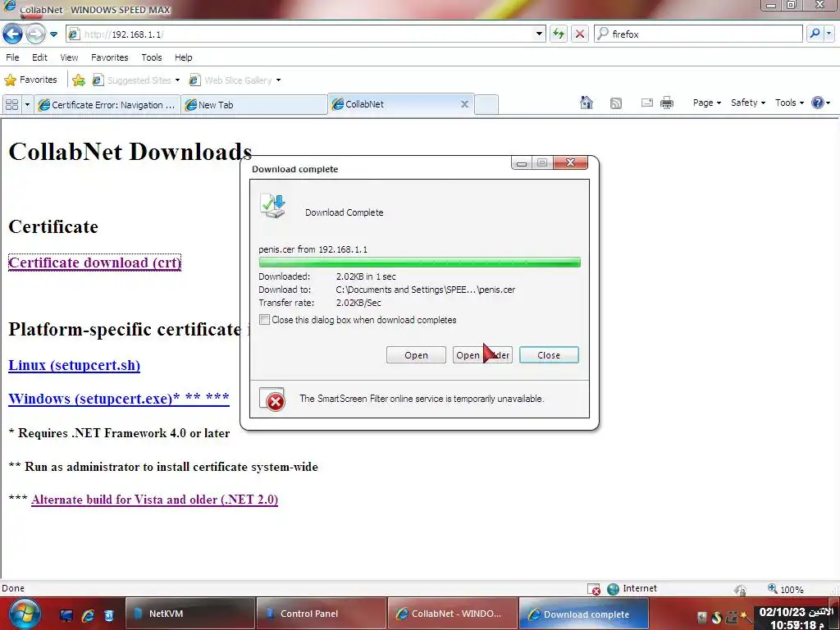Click the Open Folder button in download dialog

(x=482, y=354)
